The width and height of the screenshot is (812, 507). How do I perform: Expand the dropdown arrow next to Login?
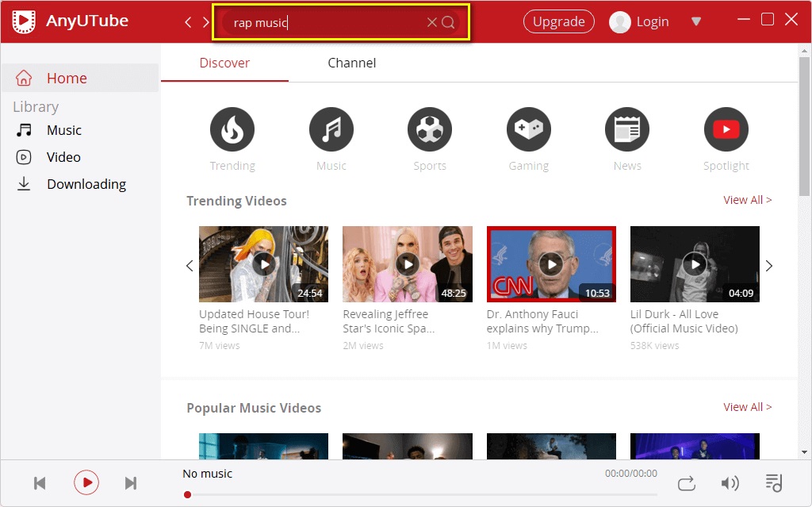coord(696,21)
